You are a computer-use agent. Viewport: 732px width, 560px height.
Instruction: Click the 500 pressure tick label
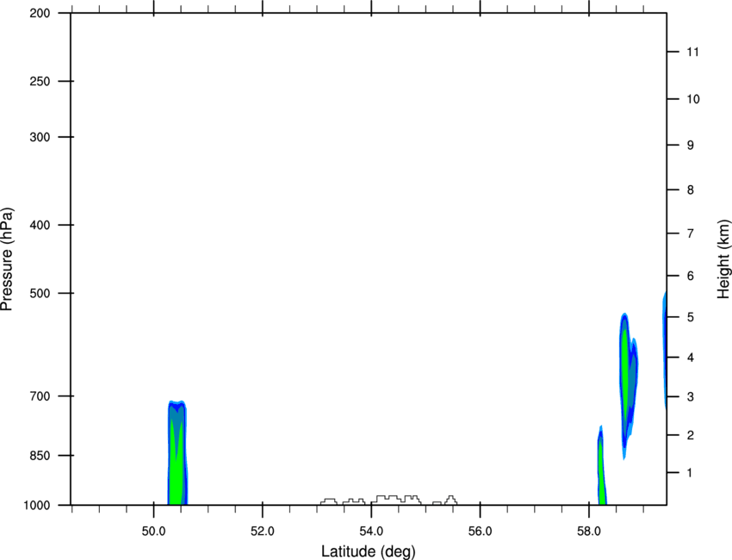(x=40, y=293)
